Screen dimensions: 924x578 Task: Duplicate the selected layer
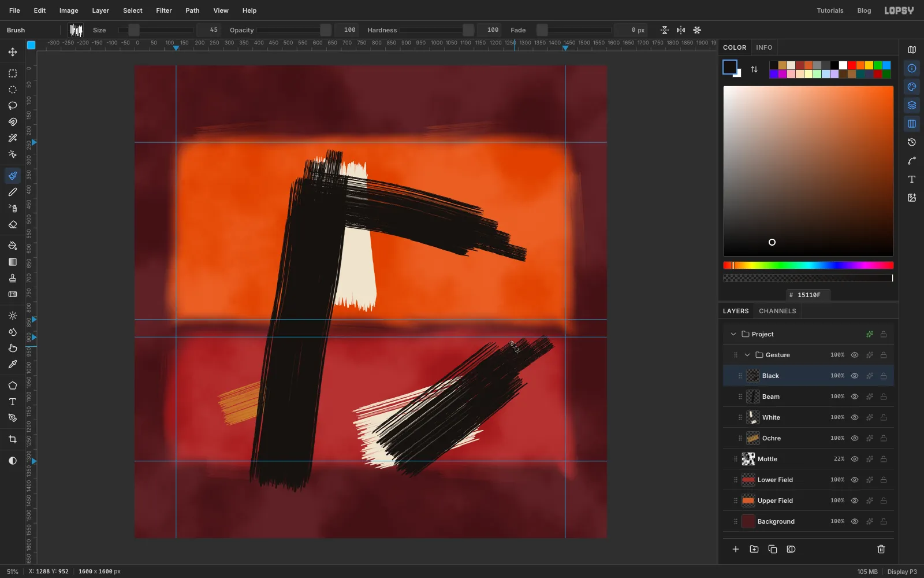click(x=773, y=549)
